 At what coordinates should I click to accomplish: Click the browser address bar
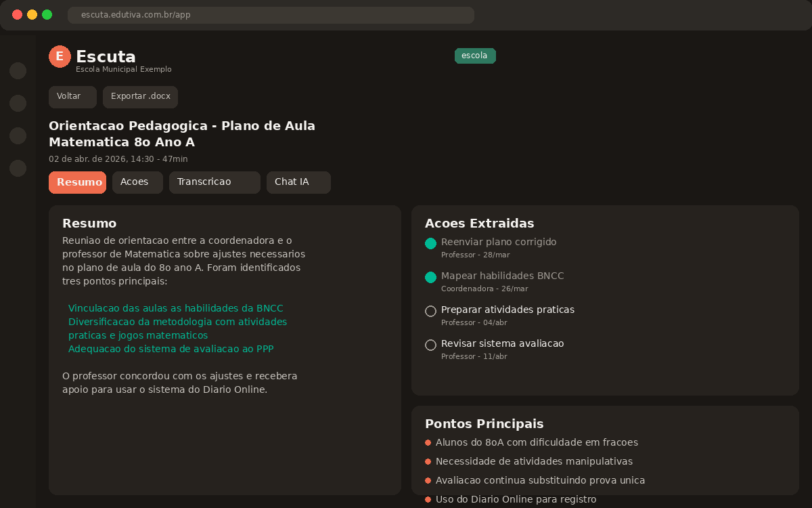[x=271, y=15]
